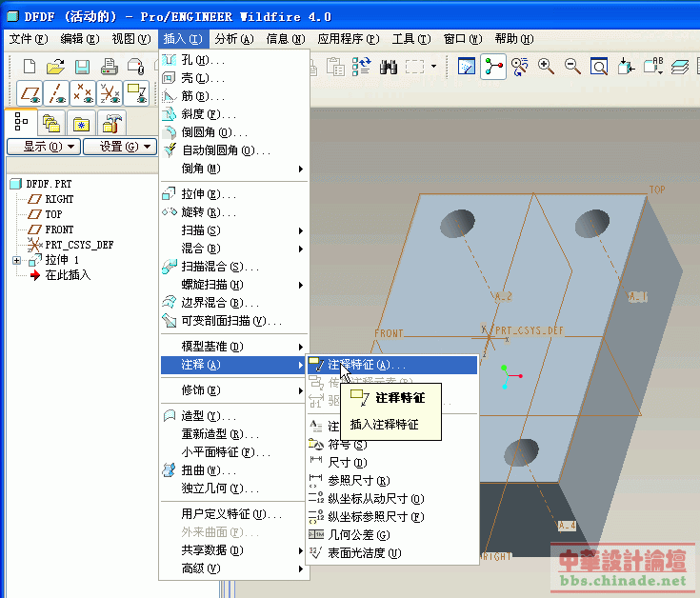
Task: Click the repaint screen icon
Action: click(x=467, y=67)
